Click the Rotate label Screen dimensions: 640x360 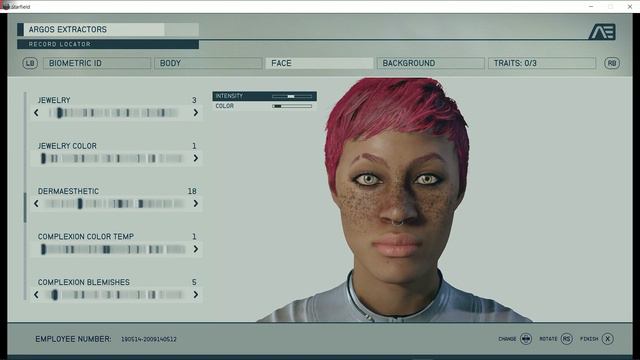[548, 339]
